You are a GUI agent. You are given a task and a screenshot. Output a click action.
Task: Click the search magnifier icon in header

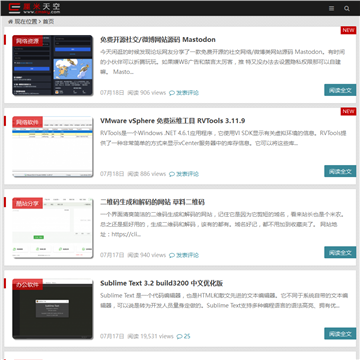[x=347, y=9]
